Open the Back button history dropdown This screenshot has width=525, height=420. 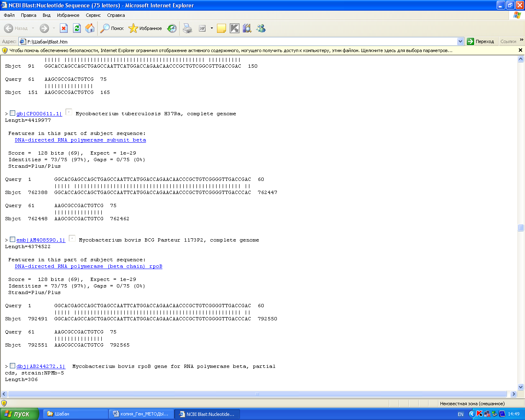click(x=33, y=28)
